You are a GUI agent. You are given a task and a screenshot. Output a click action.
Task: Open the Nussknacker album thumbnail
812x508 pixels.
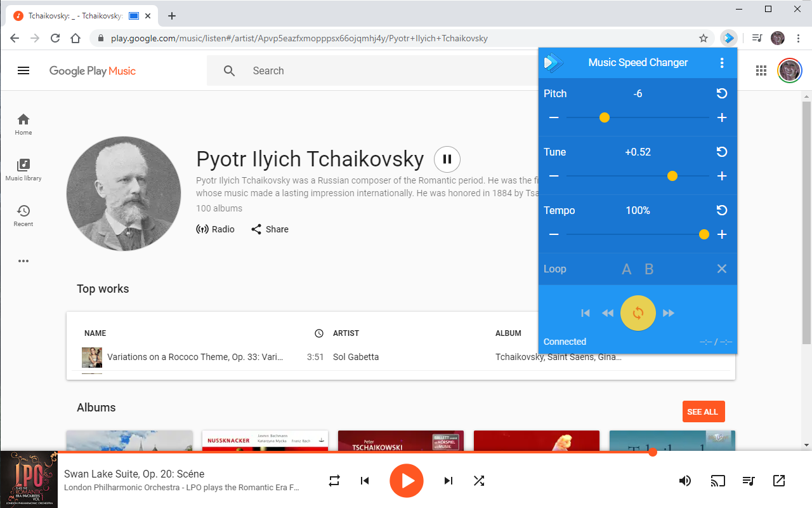(265, 440)
